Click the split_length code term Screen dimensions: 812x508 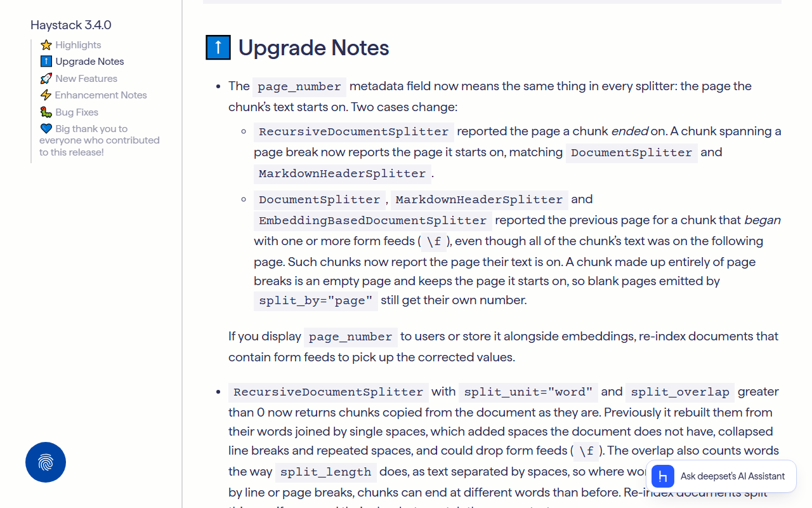point(326,472)
